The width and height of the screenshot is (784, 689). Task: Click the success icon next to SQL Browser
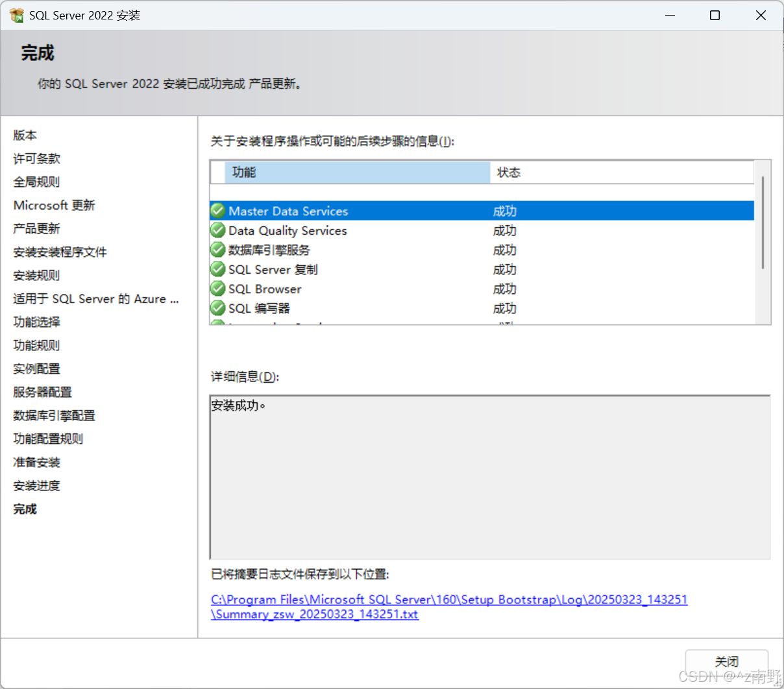coord(217,288)
